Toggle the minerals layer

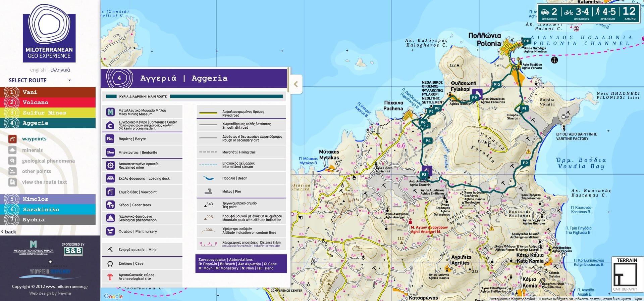click(x=32, y=150)
